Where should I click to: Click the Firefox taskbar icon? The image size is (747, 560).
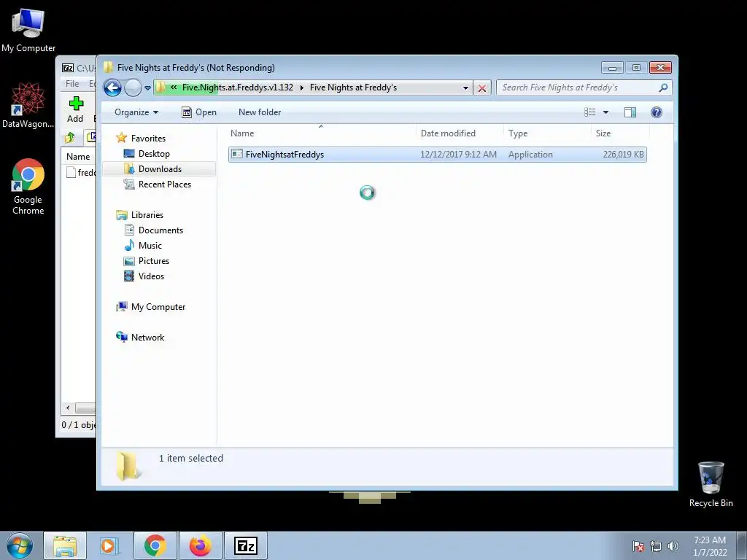(200, 545)
